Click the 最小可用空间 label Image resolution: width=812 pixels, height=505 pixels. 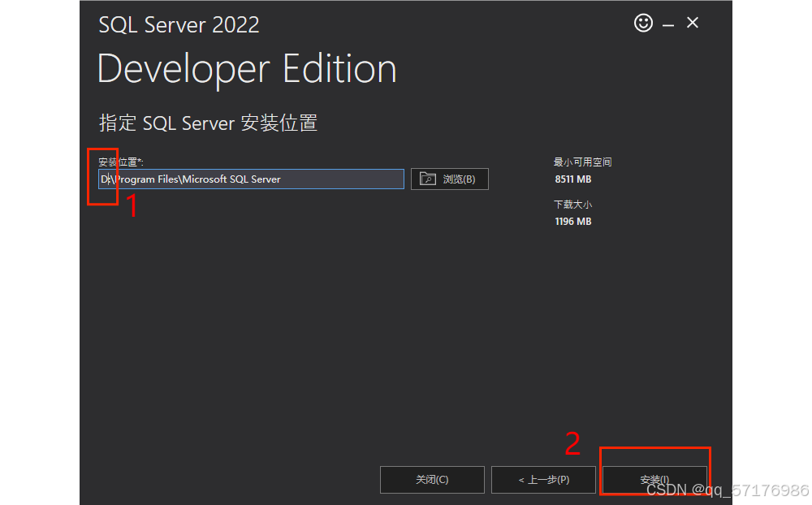[582, 162]
